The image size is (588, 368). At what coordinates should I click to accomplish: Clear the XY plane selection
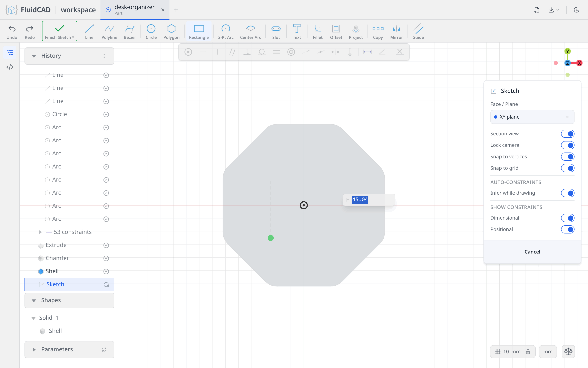click(567, 117)
